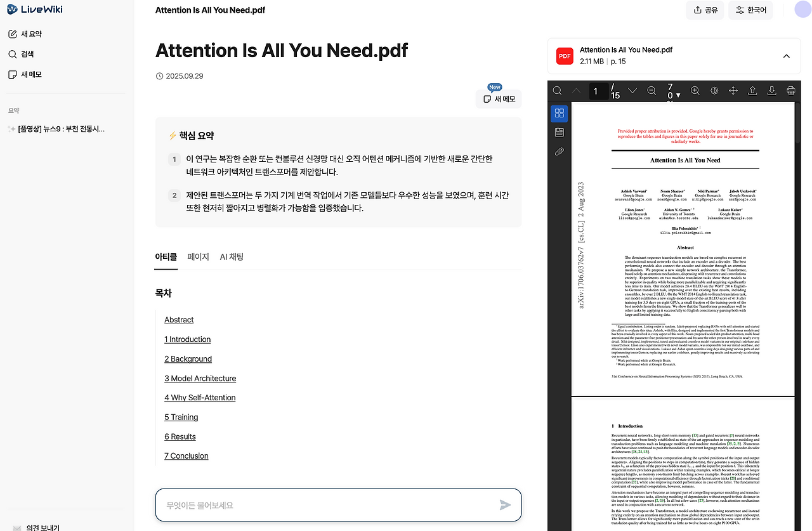The height and width of the screenshot is (531, 812).
Task: Toggle the PDF viewer theme mode
Action: click(x=714, y=91)
